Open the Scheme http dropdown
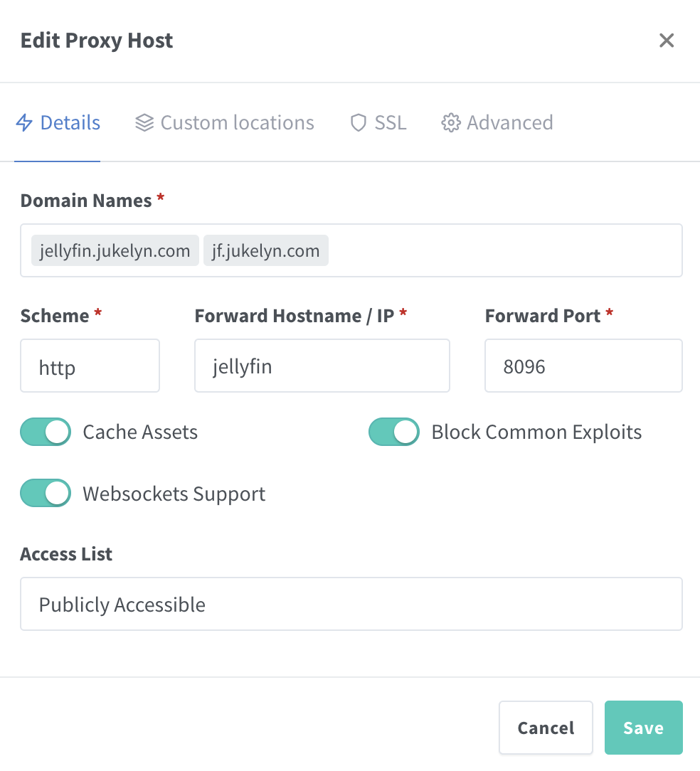The width and height of the screenshot is (700, 771). [90, 366]
